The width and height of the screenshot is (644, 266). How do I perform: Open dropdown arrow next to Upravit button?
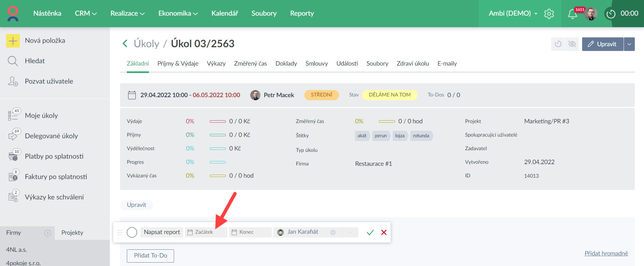[x=629, y=44]
